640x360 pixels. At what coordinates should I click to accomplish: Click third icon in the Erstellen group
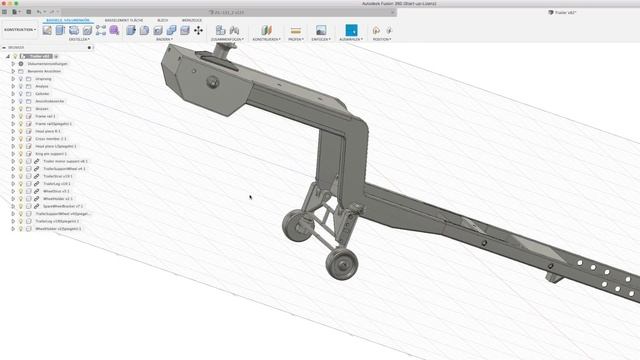pos(74,30)
